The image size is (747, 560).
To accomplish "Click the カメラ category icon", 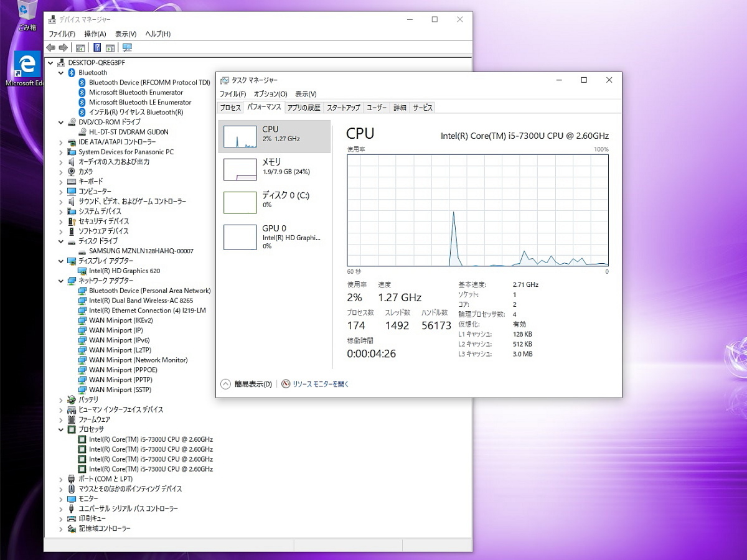I will 72,172.
